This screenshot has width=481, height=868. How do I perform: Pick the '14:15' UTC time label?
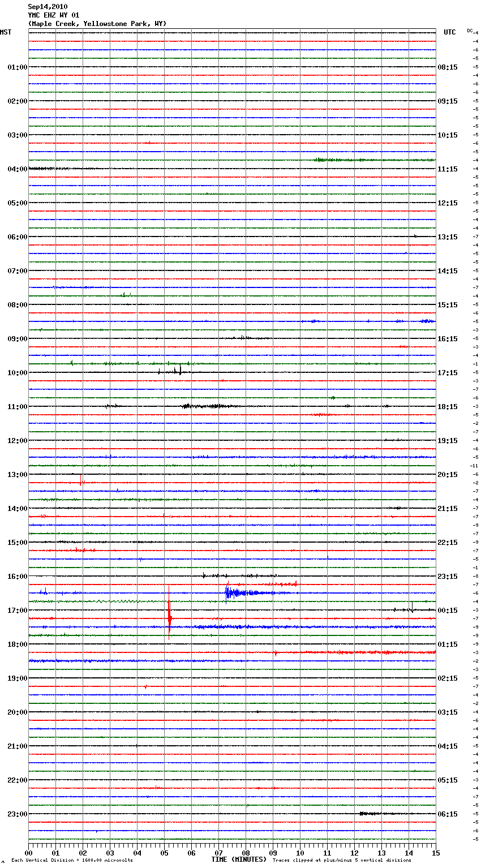(448, 271)
